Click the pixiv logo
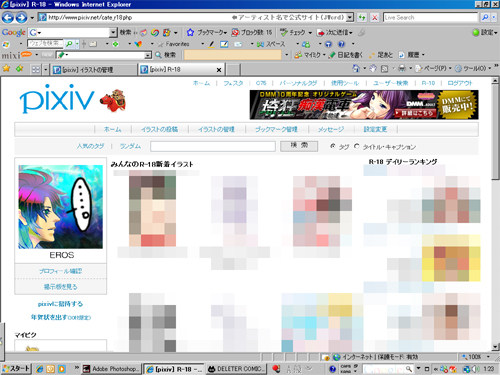500x375 pixels. coord(57,98)
